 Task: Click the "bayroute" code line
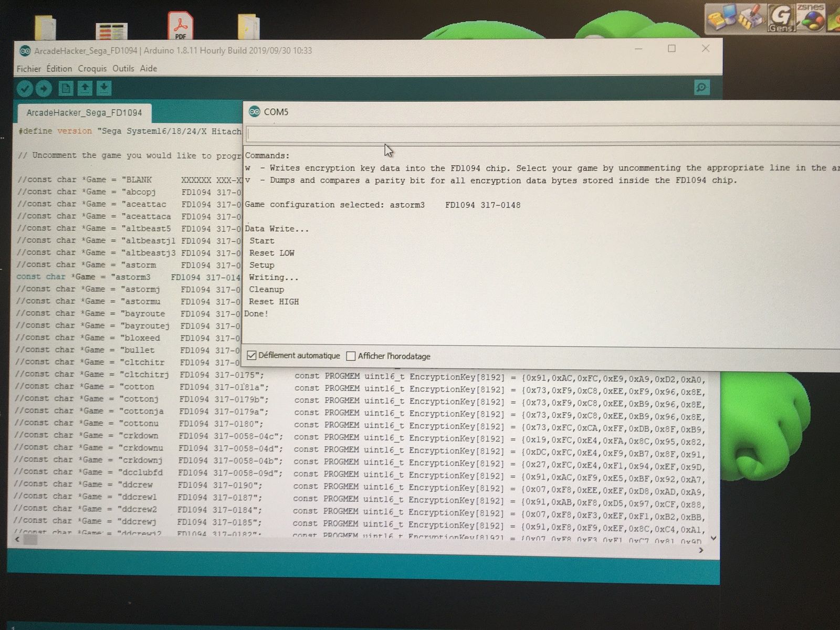tap(129, 313)
